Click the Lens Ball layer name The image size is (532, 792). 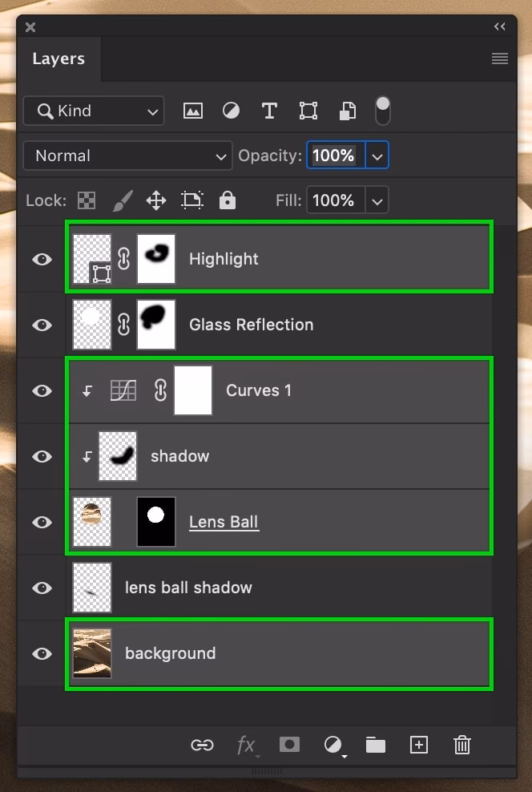click(x=224, y=521)
